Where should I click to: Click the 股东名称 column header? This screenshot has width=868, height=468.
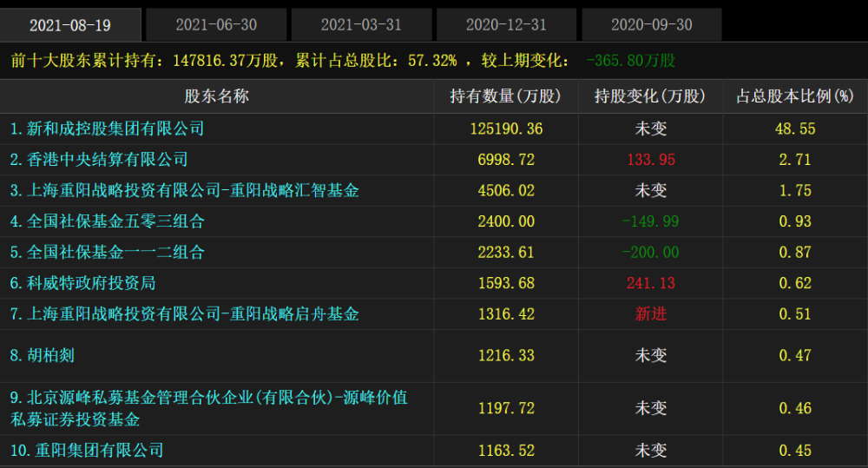[x=216, y=96]
